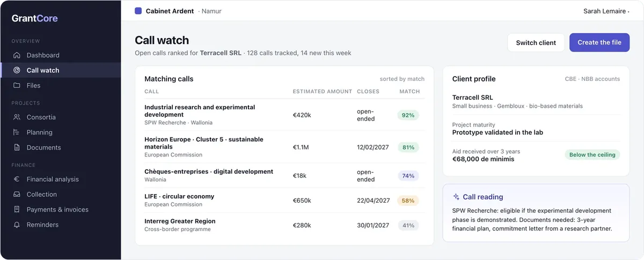The image size is (644, 260).
Task: Click the Cabinet Ardent workspace name
Action: coord(170,11)
